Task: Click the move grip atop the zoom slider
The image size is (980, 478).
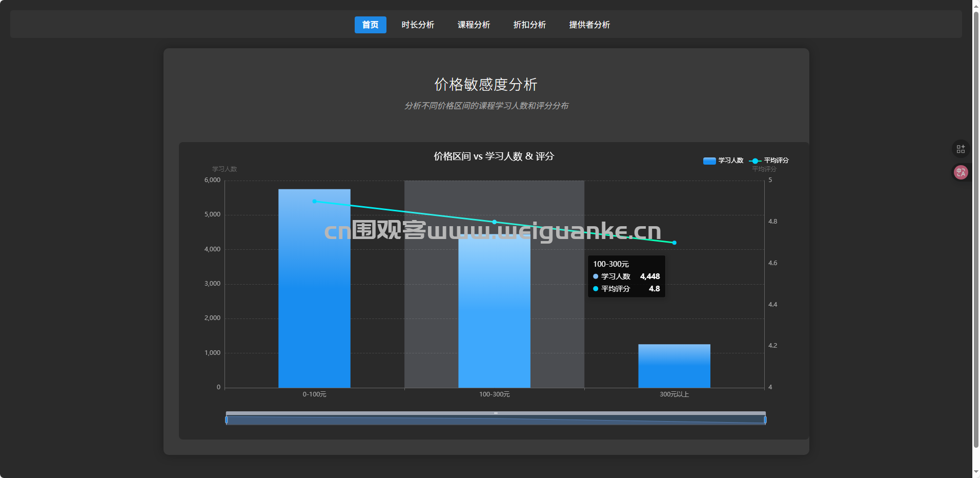Action: 496,413
